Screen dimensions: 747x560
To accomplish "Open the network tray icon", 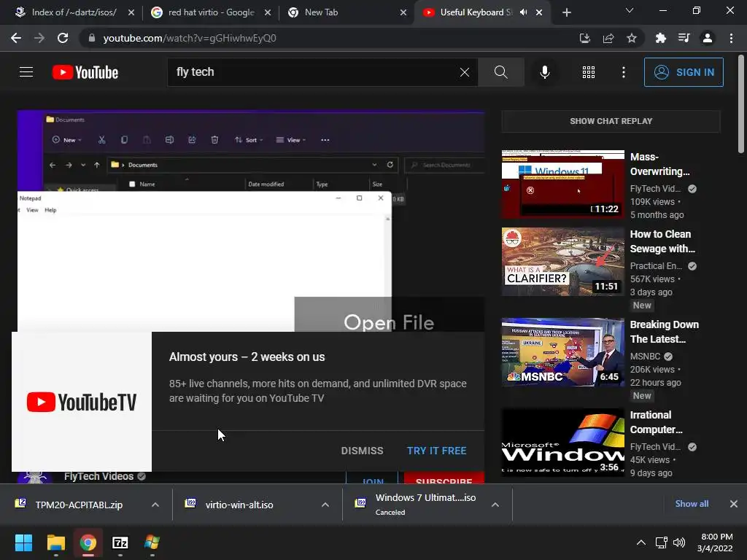I will [661, 542].
